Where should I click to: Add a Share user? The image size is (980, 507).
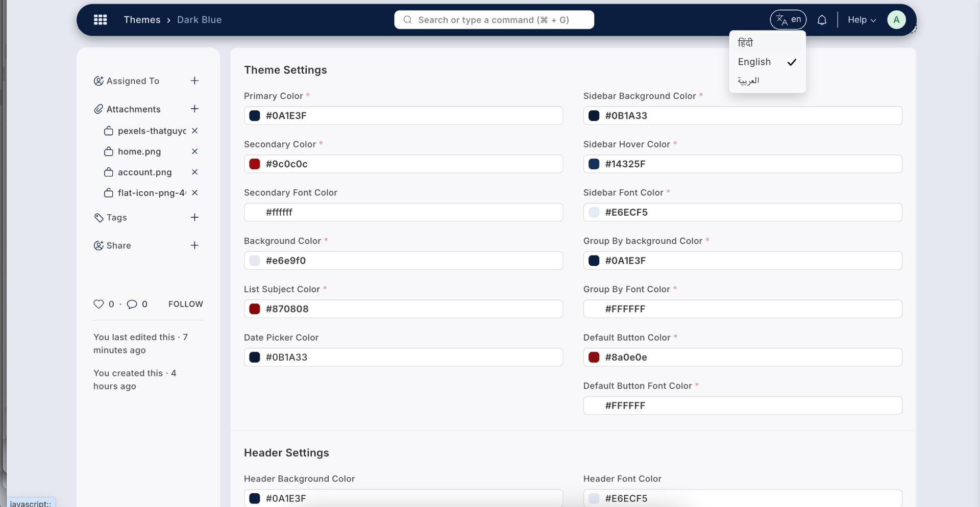coord(194,245)
